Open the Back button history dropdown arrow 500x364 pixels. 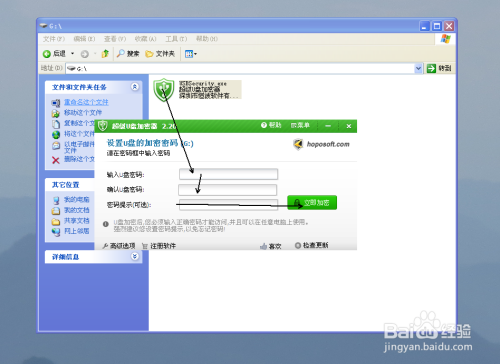coord(72,54)
